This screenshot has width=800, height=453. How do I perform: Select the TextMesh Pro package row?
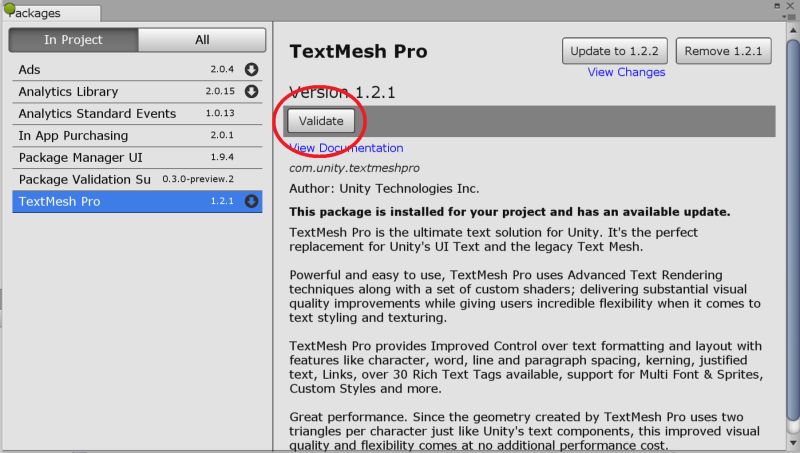[137, 201]
